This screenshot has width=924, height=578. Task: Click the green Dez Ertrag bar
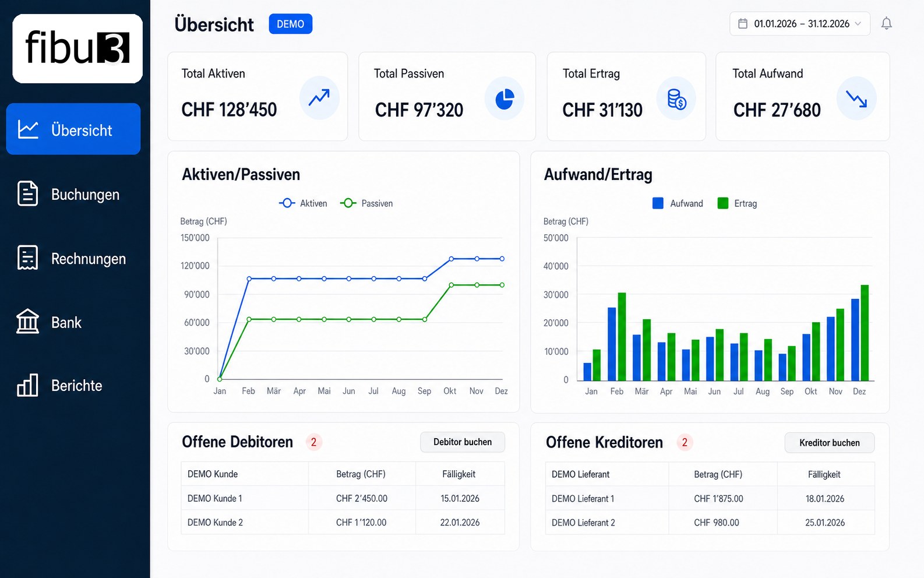click(865, 333)
